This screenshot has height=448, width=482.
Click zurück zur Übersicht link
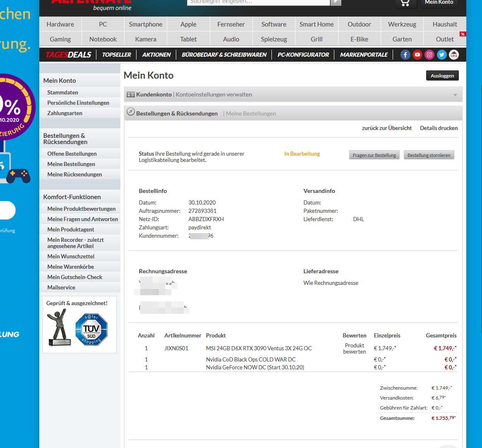387,128
